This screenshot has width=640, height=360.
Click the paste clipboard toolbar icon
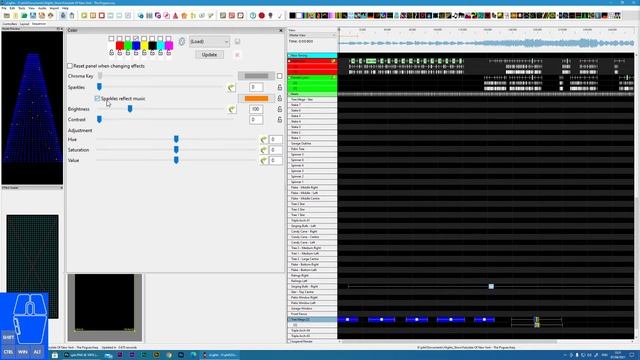(72, 16)
